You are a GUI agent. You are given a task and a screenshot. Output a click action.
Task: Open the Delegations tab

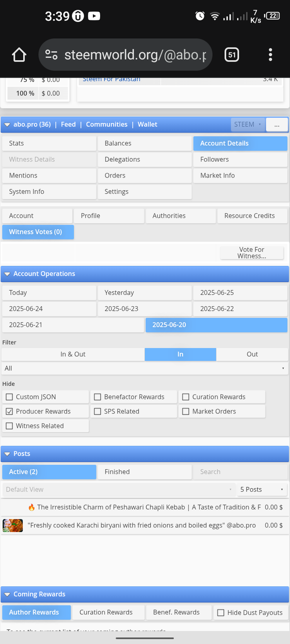coord(145,159)
